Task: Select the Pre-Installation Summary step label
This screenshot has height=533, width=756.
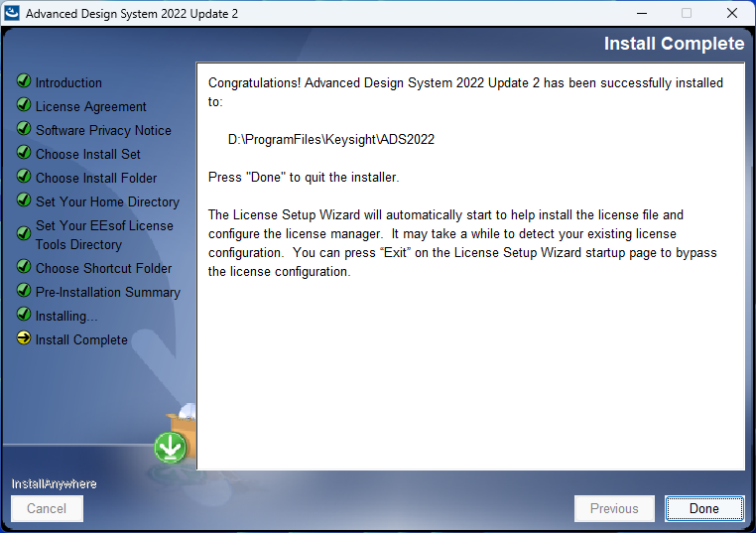Action: click(108, 292)
